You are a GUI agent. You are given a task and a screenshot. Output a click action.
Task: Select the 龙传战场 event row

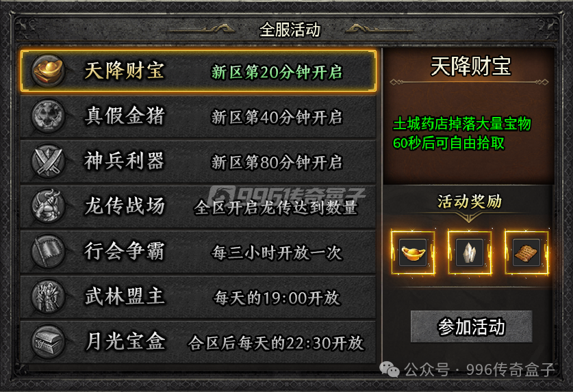tap(198, 207)
